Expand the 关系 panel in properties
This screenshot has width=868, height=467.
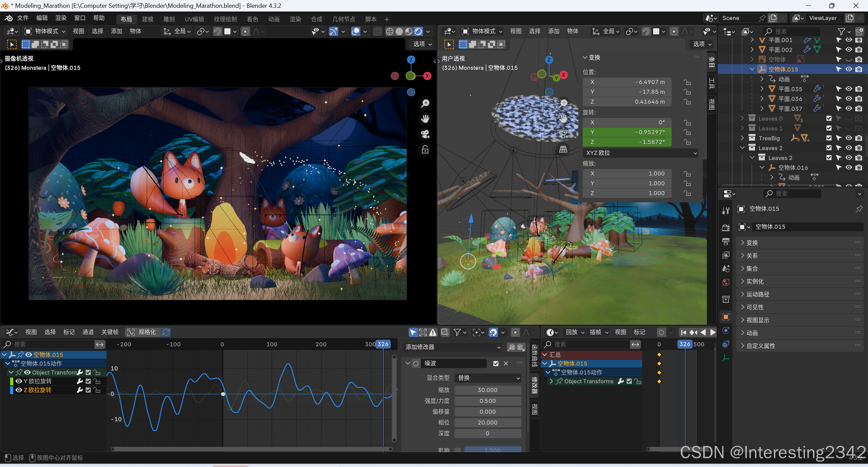click(752, 256)
